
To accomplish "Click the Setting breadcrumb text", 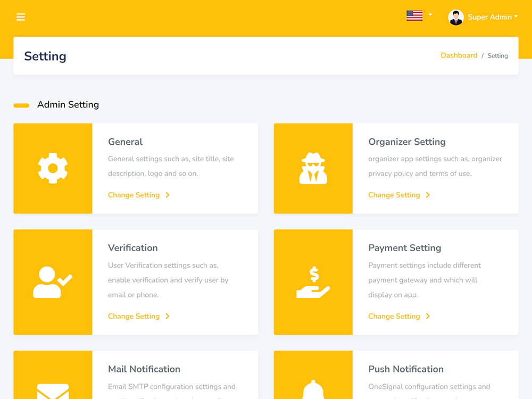I will tap(497, 56).
